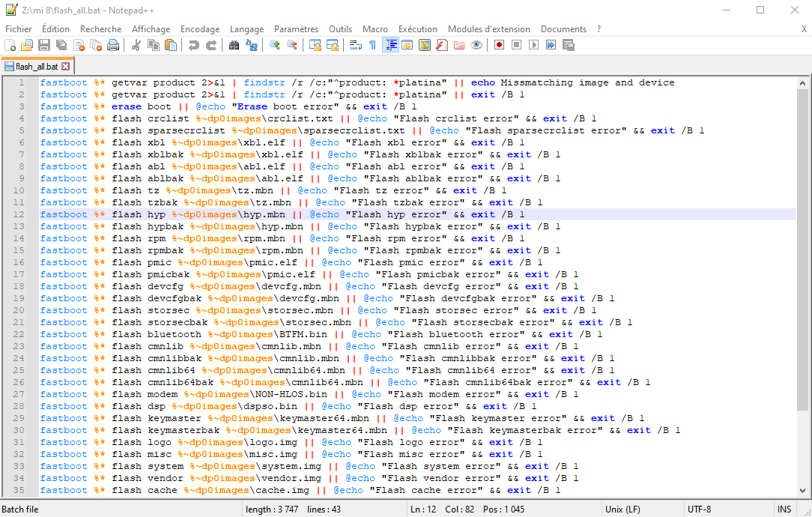This screenshot has height=517, width=812.
Task: Click the Close All documents icon
Action: coord(96,45)
